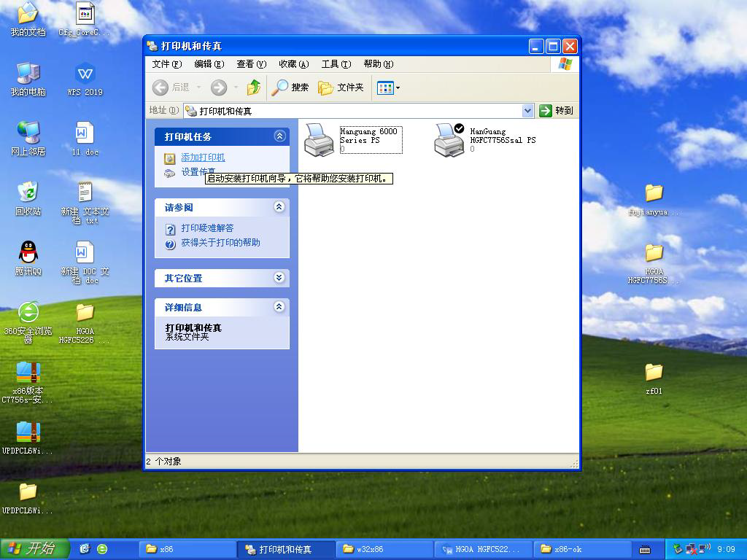Toggle the Folders pane button
This screenshot has height=560, width=747.
[x=341, y=87]
